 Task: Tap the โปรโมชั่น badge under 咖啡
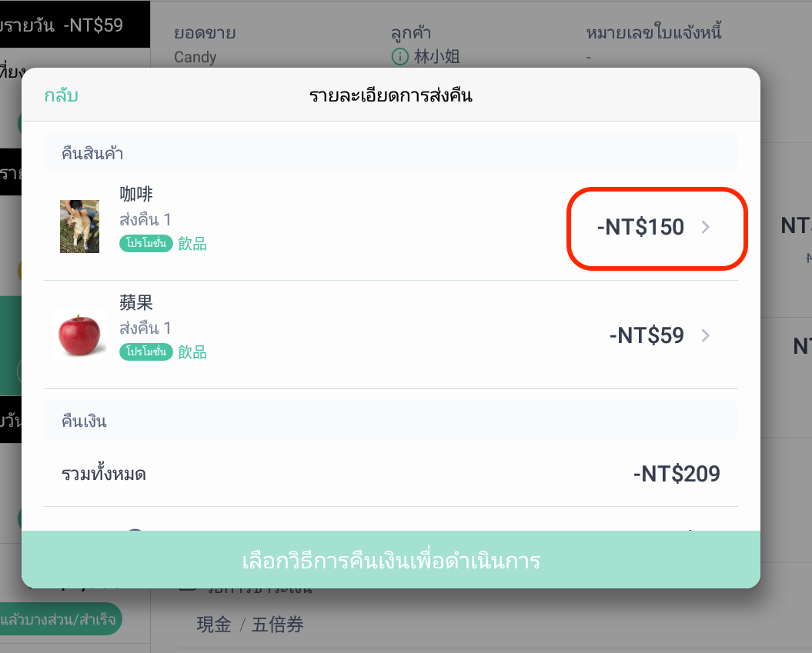146,243
